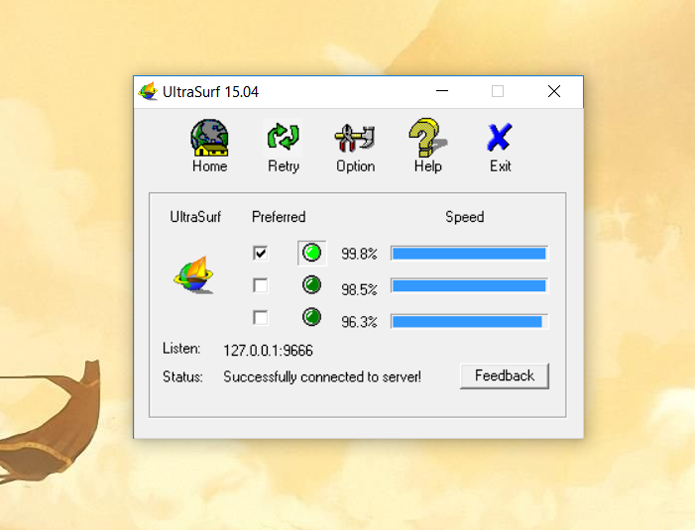The width and height of the screenshot is (695, 530).
Task: Click the 99.8% speed bar
Action: click(x=469, y=253)
